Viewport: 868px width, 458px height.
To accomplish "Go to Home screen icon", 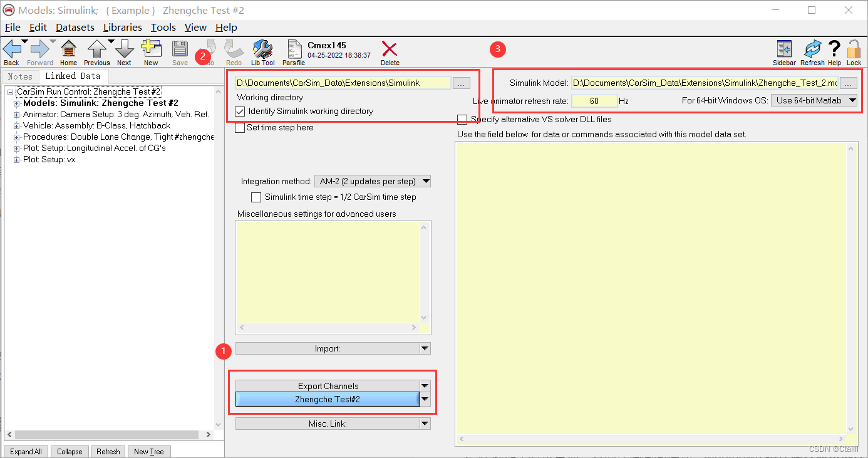I will pos(68,49).
